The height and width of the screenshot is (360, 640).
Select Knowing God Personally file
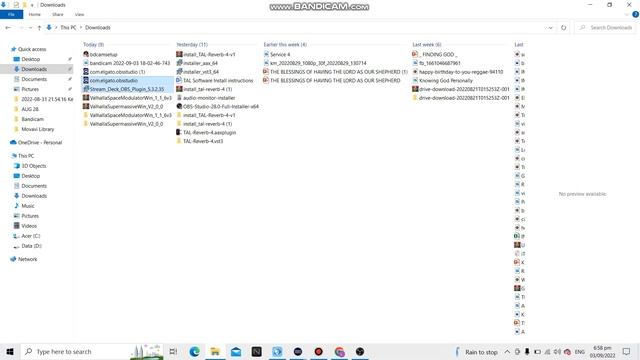point(446,80)
